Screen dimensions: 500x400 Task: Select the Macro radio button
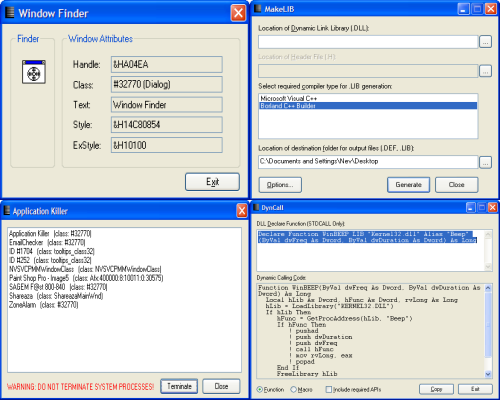pos(293,389)
